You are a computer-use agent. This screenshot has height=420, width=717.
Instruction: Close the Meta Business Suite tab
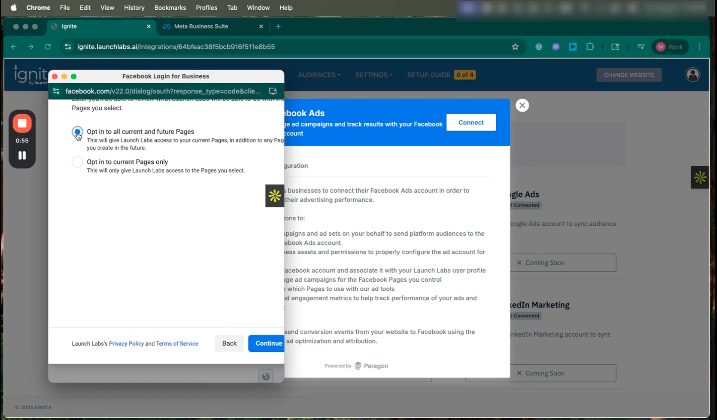[x=261, y=27]
